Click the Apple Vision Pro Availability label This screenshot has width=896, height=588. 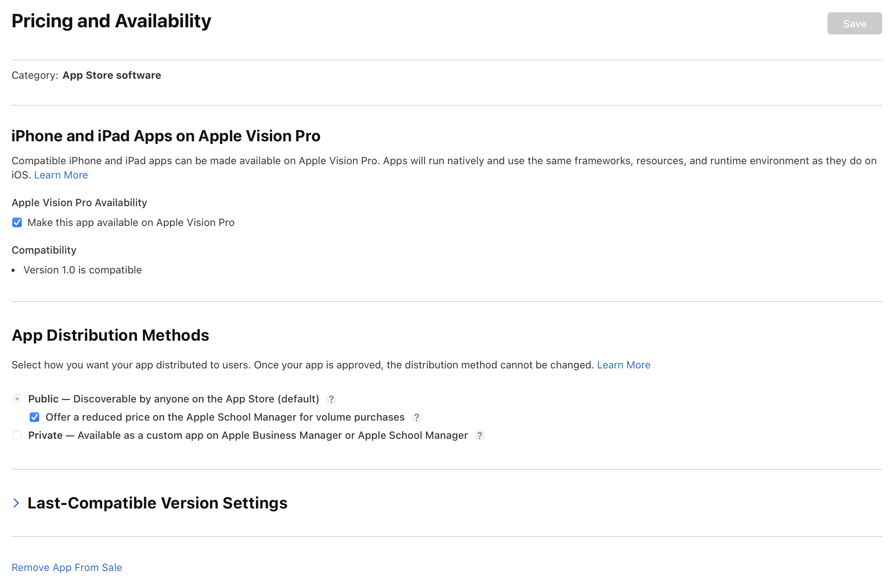79,202
